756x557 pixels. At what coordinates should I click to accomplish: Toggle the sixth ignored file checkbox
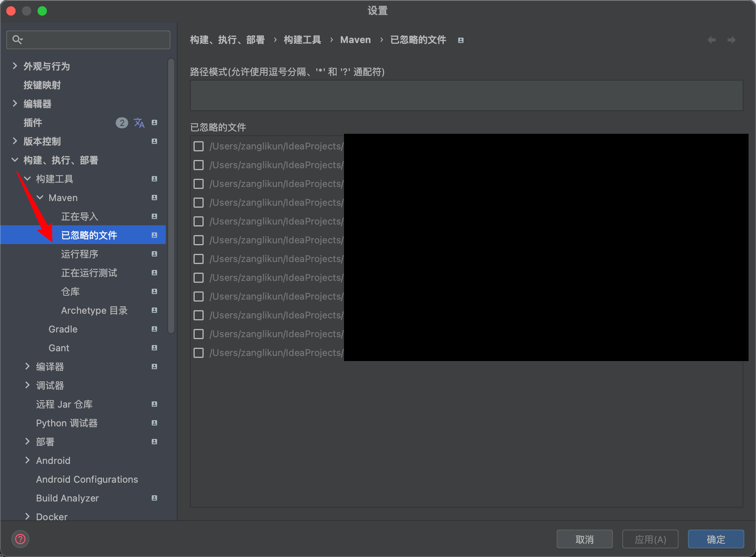[x=199, y=240]
